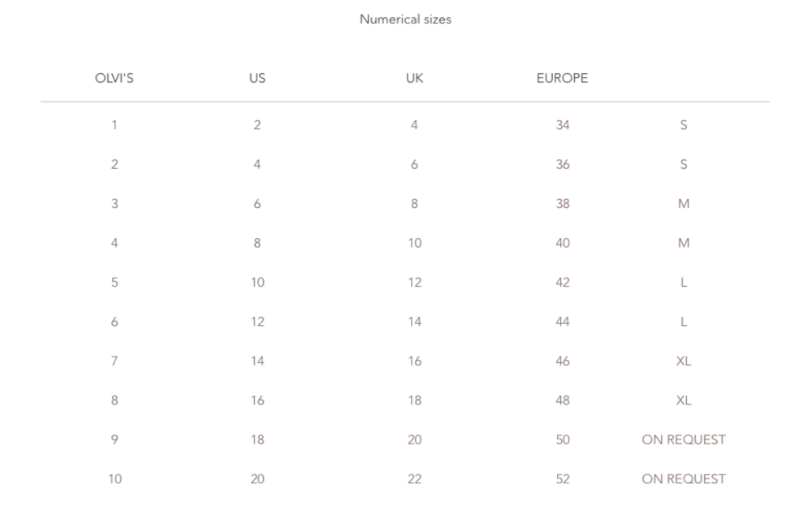Viewport: 812px width, 528px height.
Task: Select the EUROPE column header
Action: click(x=563, y=78)
